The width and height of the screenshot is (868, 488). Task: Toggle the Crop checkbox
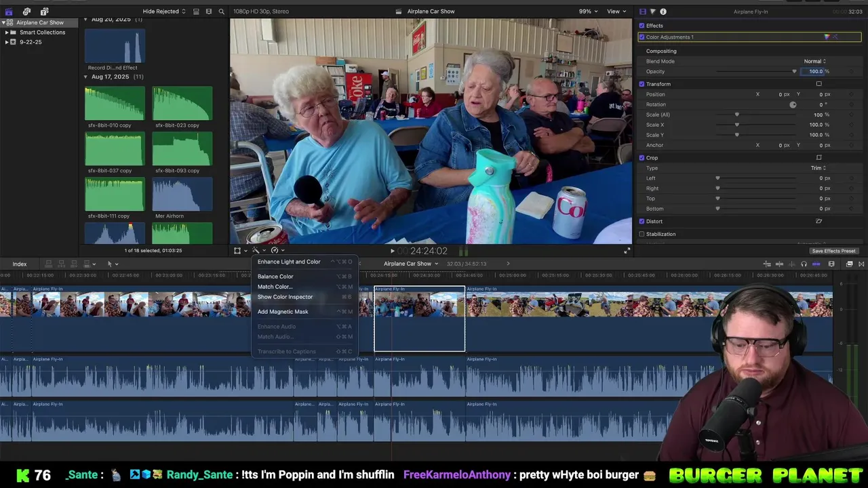pyautogui.click(x=642, y=158)
